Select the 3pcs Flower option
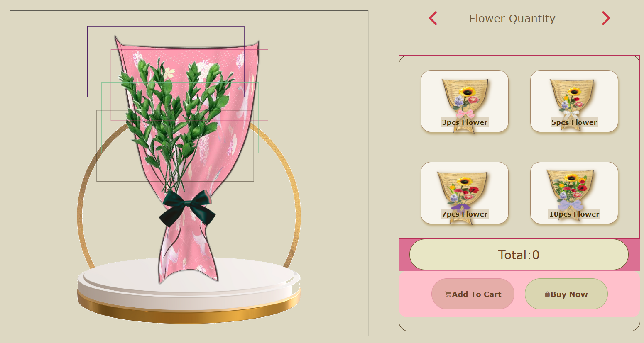 pyautogui.click(x=465, y=101)
